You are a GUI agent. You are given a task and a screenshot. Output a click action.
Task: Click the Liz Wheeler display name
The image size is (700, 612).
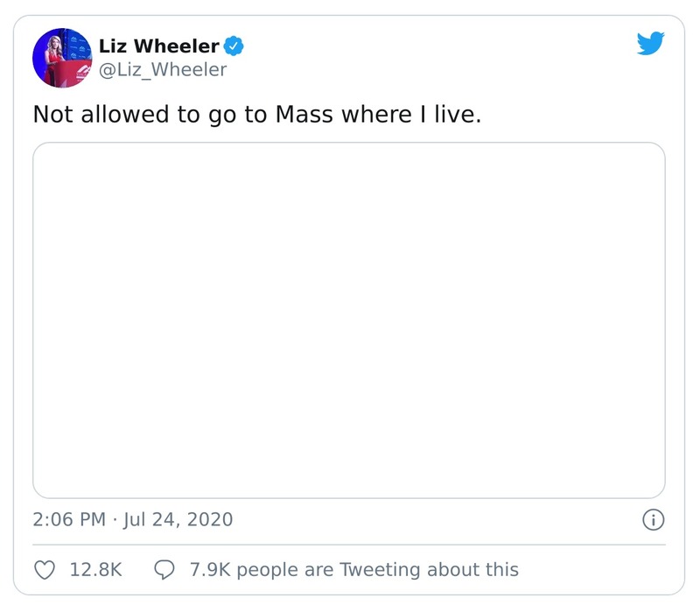[158, 46]
